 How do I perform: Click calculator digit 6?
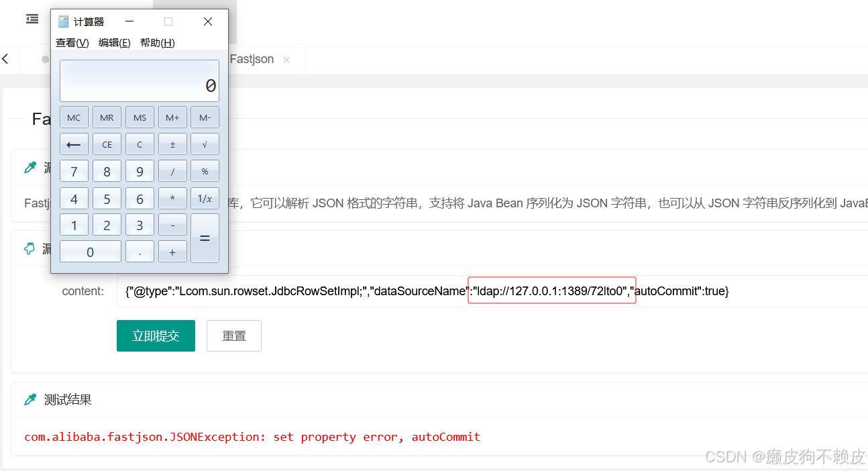click(140, 198)
